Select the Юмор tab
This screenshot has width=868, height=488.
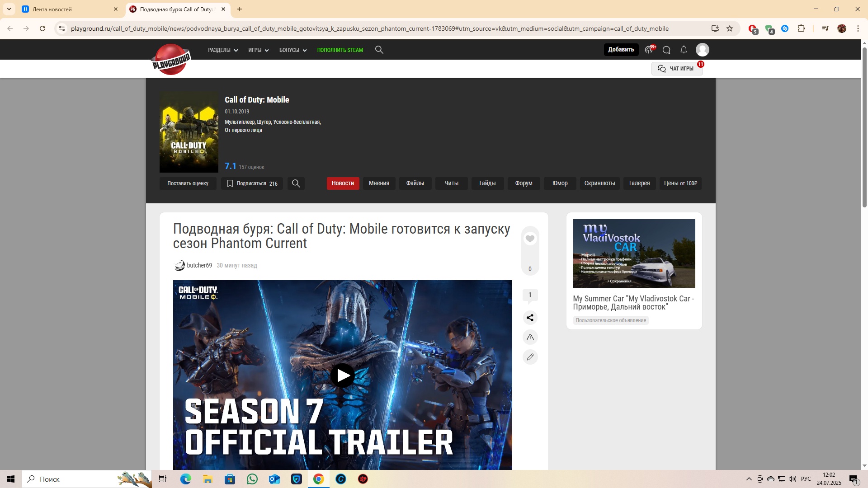(x=560, y=183)
